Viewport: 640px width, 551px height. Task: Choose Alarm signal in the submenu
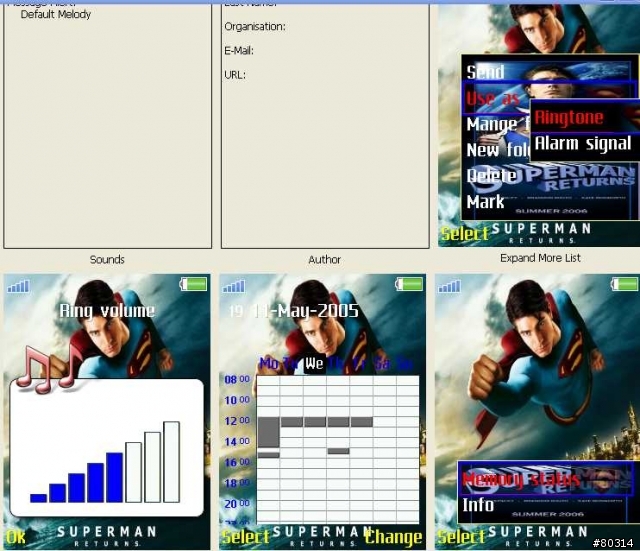(583, 144)
